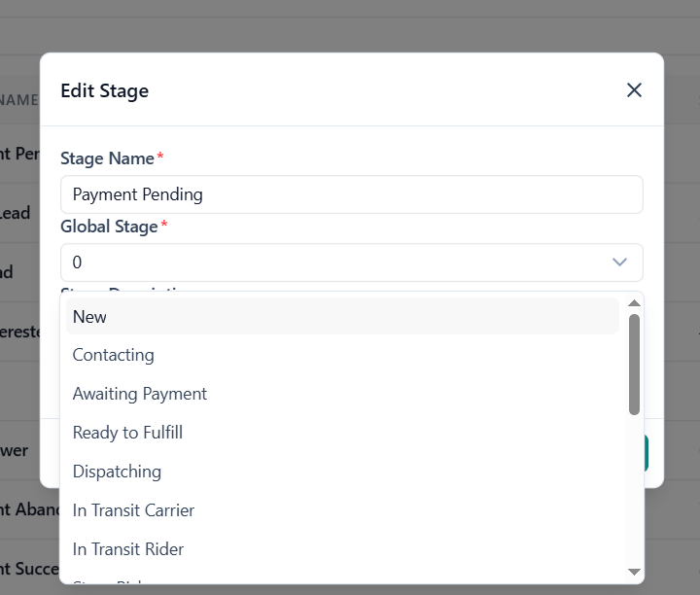Select the New option

[342, 317]
